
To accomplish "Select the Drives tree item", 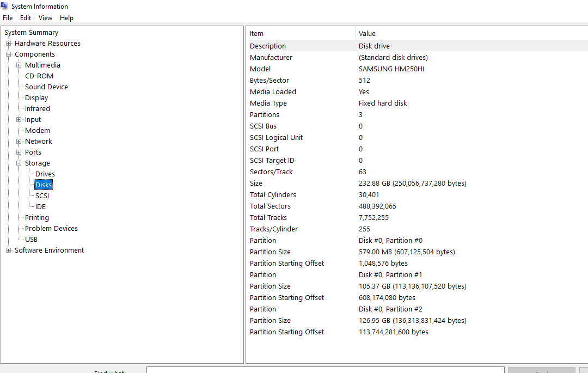I will [45, 174].
